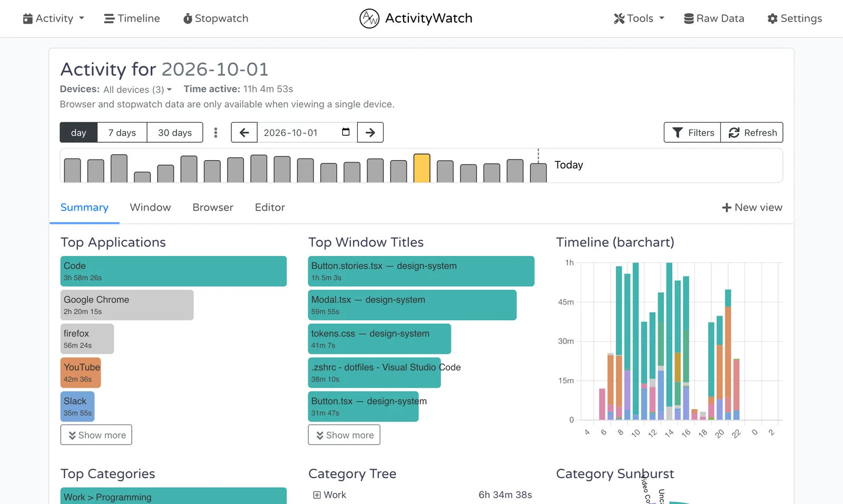Go to previous day with left arrow

[x=244, y=133]
